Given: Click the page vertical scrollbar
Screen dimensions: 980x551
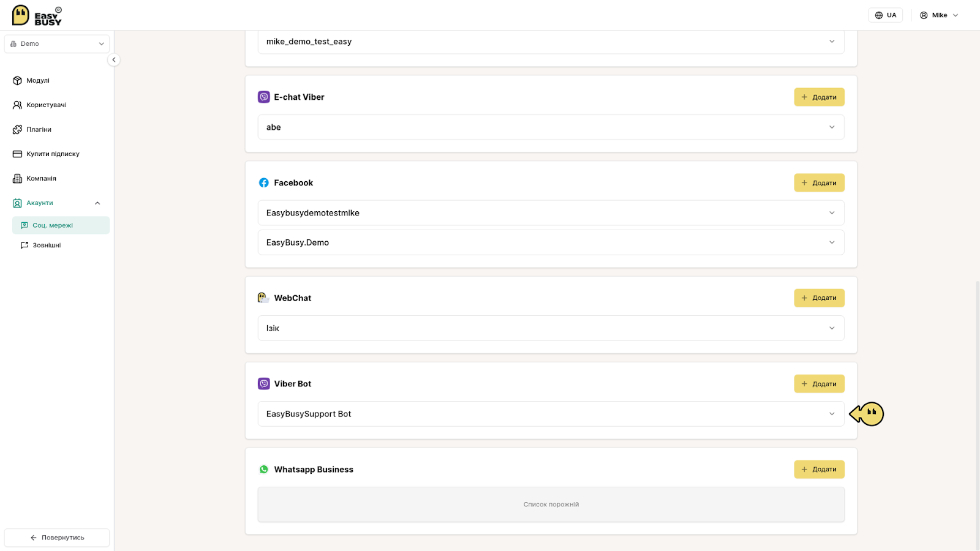Looking at the screenshot, I should [x=978, y=416].
